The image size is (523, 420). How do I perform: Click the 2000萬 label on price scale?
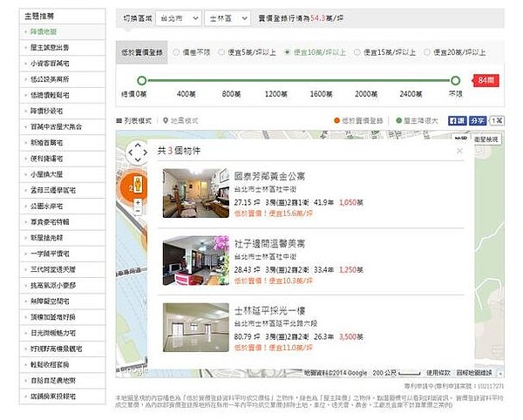366,94
